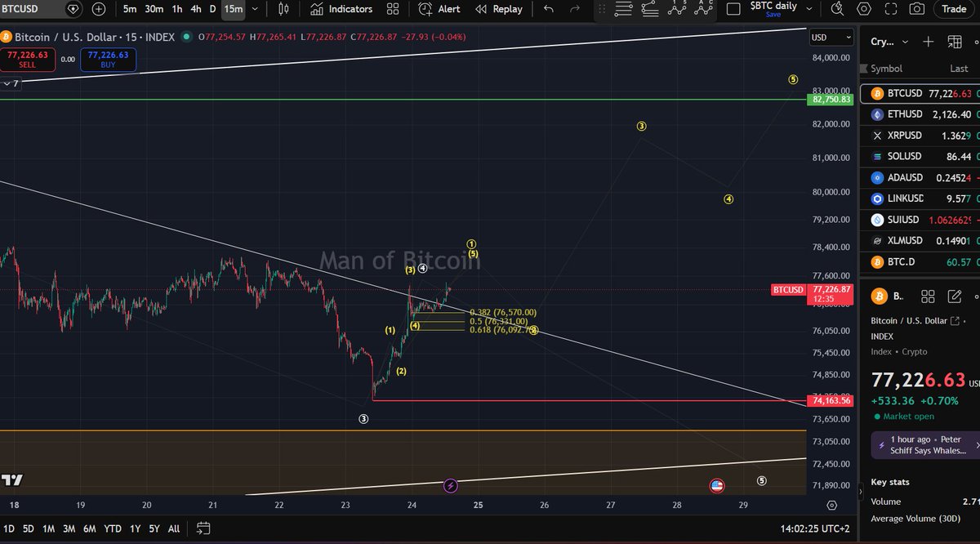Open chart settings hexagon icon
This screenshot has height=544, width=980.
[x=864, y=9]
